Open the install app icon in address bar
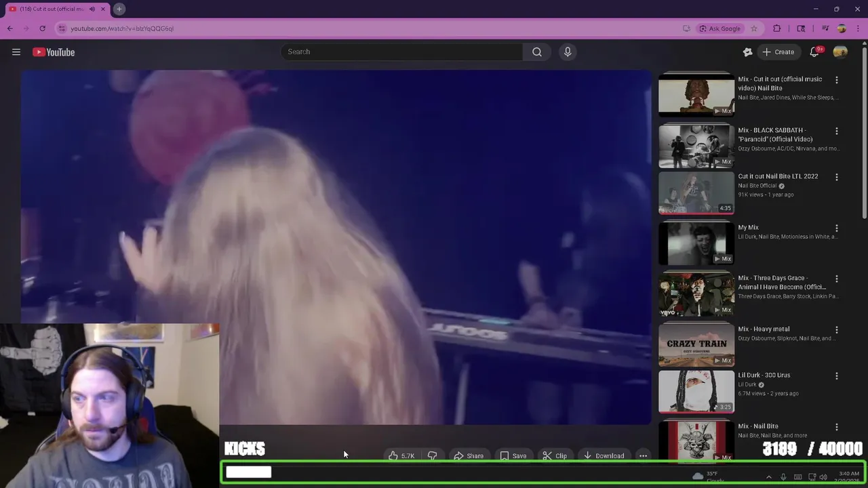 (x=686, y=28)
